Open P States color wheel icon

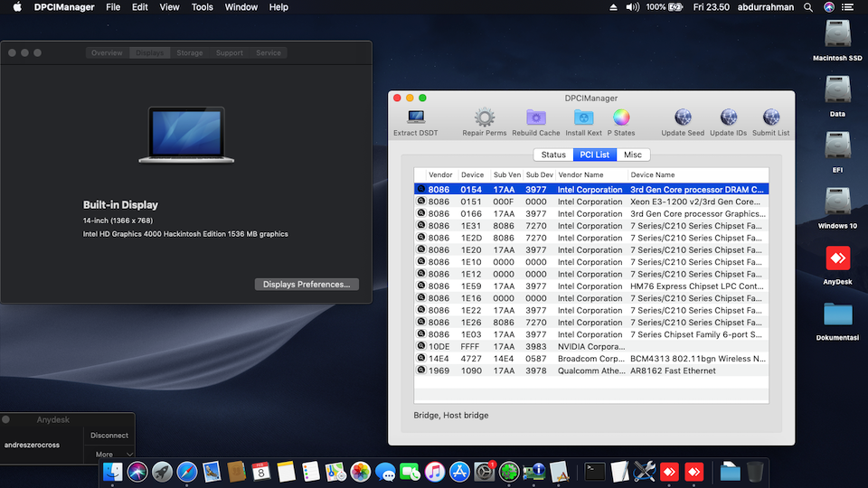pyautogui.click(x=621, y=118)
